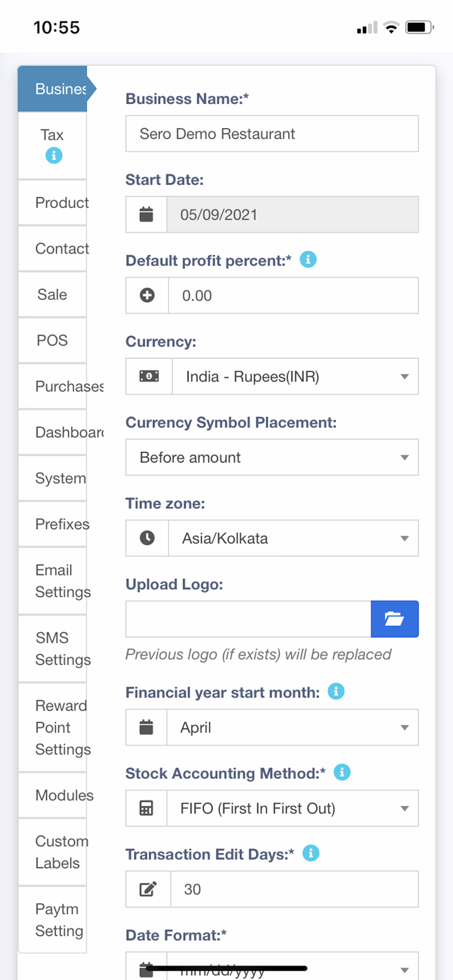The width and height of the screenshot is (453, 980).
Task: Click the info icon next to Transaction Edit Days
Action: click(310, 853)
